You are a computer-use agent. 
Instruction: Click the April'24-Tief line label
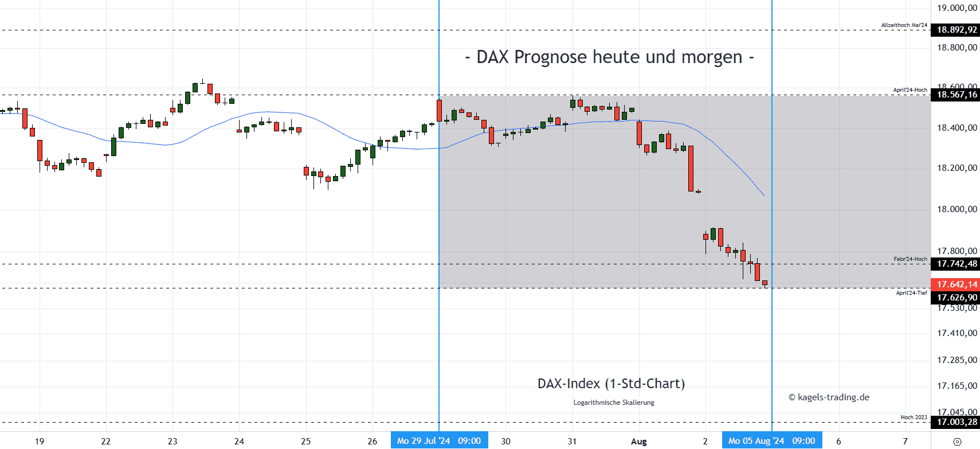coord(911,293)
